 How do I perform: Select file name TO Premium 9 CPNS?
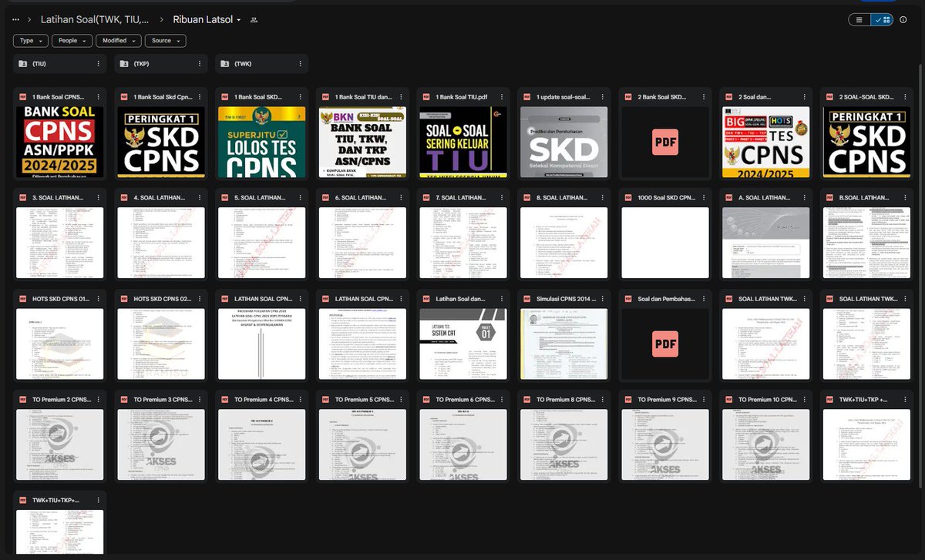666,400
